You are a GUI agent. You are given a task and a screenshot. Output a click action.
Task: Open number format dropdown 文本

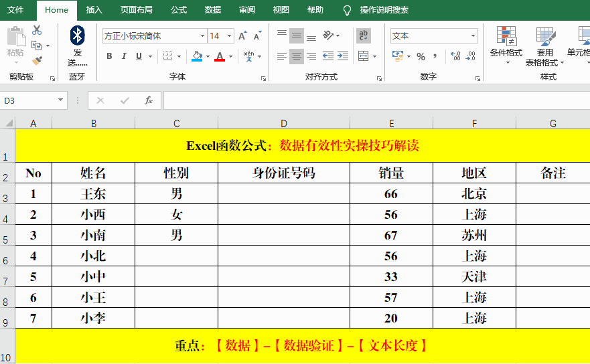tap(473, 35)
